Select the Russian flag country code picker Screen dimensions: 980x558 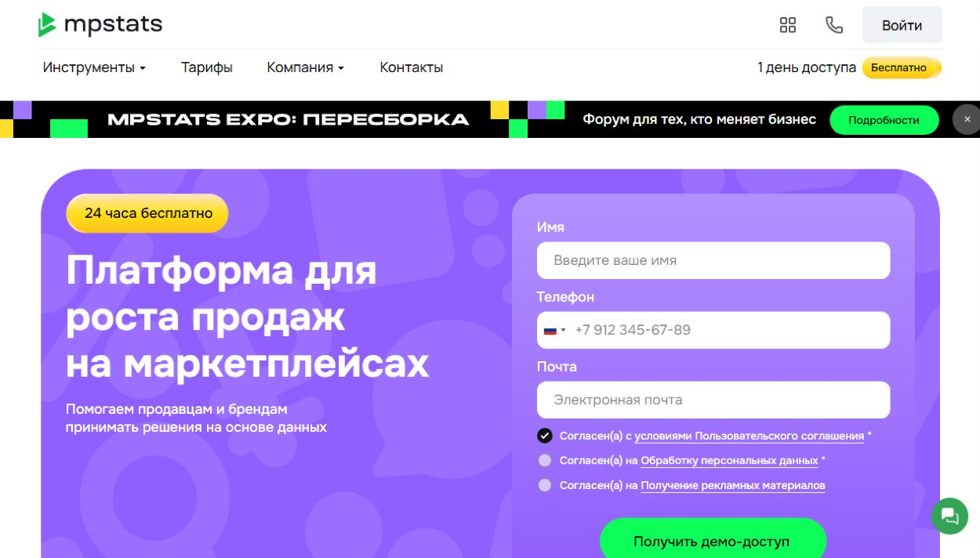(555, 330)
